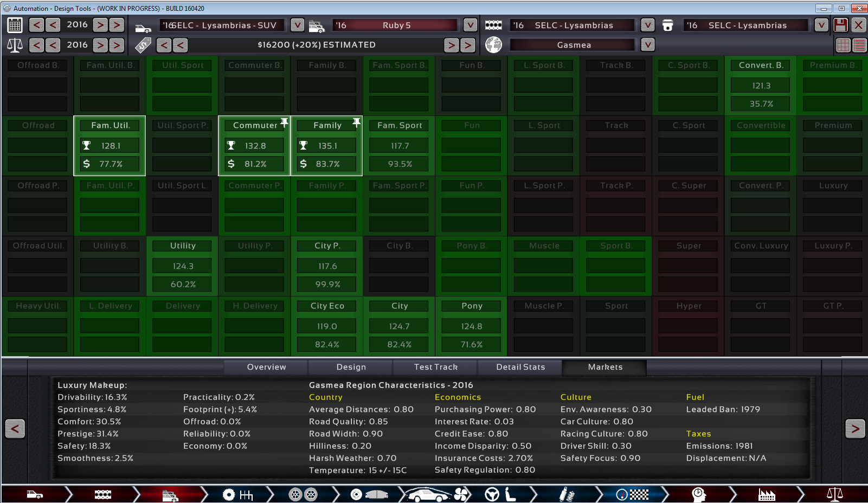The height and width of the screenshot is (503, 868).
Task: Toggle the pin on Commuter market
Action: tap(284, 122)
